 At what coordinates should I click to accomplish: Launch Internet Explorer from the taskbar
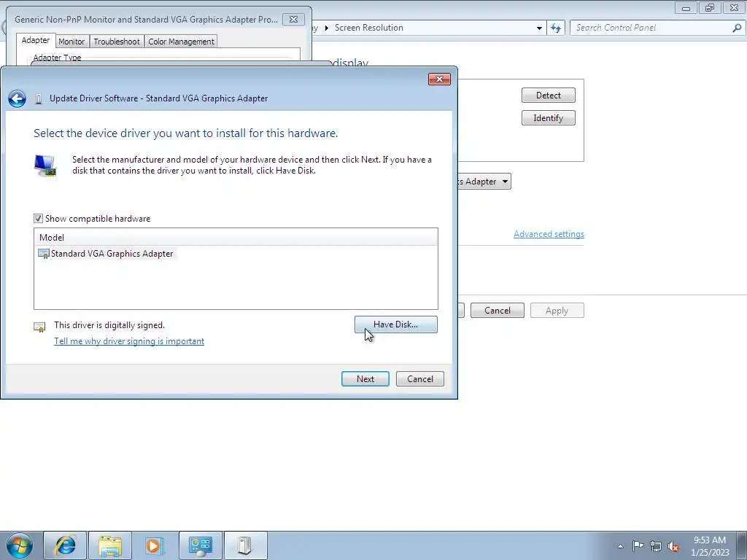tap(65, 545)
